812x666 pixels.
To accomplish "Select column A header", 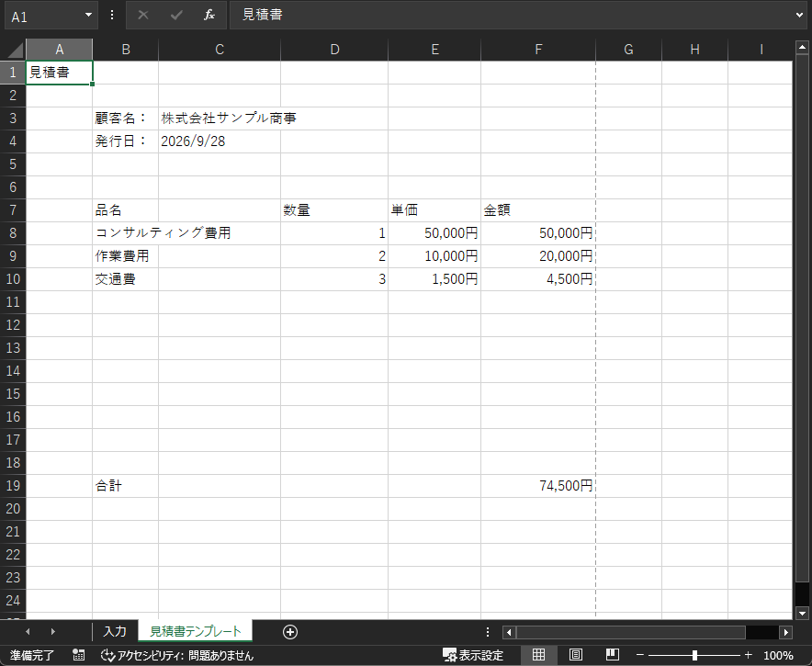I will (x=60, y=50).
